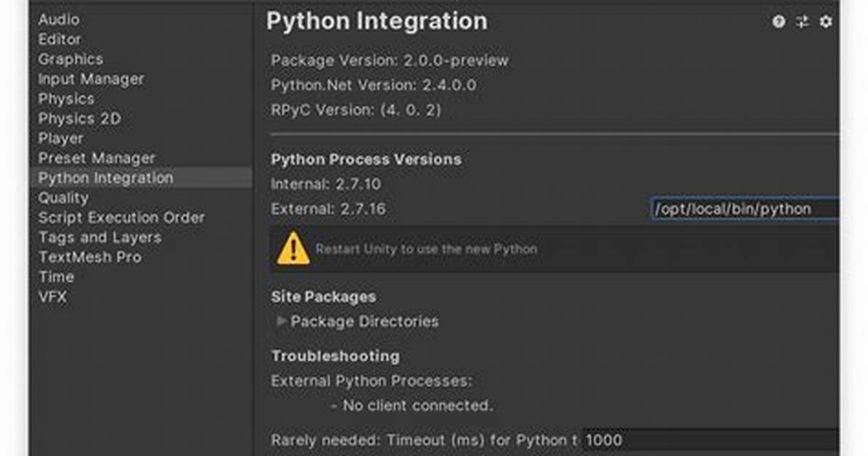
Task: Click the Python Integration page title
Action: tap(377, 22)
